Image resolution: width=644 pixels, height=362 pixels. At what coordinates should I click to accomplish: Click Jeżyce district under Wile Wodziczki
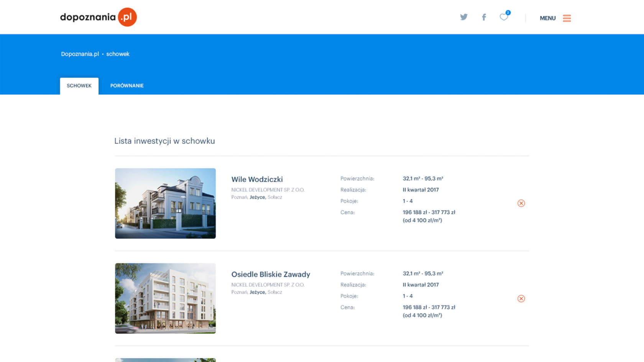257,197
